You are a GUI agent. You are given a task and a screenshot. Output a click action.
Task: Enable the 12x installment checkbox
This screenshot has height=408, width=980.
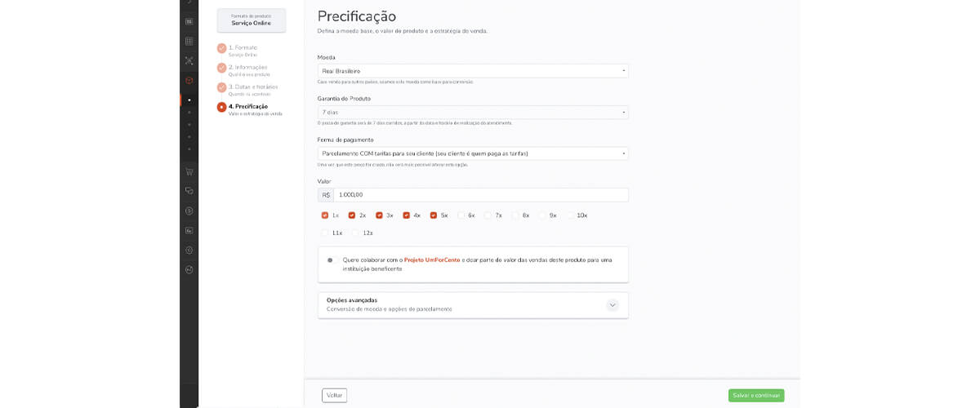coord(356,233)
